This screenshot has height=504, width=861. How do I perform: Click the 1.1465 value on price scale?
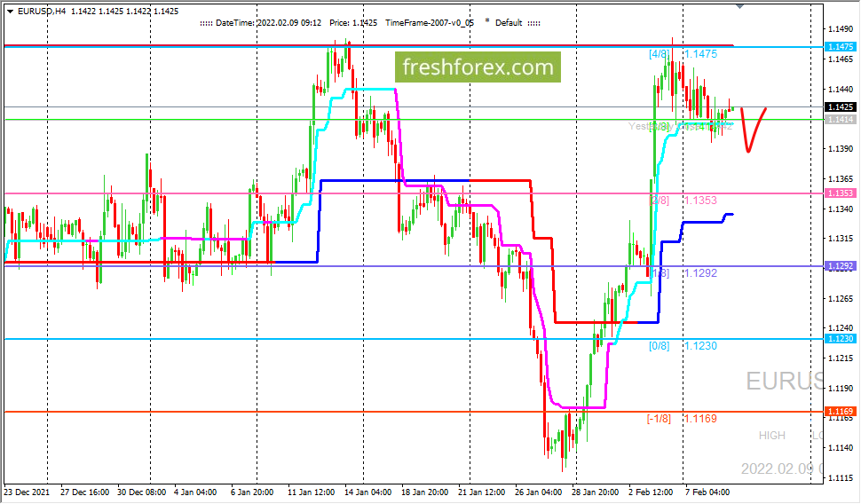pyautogui.click(x=840, y=59)
